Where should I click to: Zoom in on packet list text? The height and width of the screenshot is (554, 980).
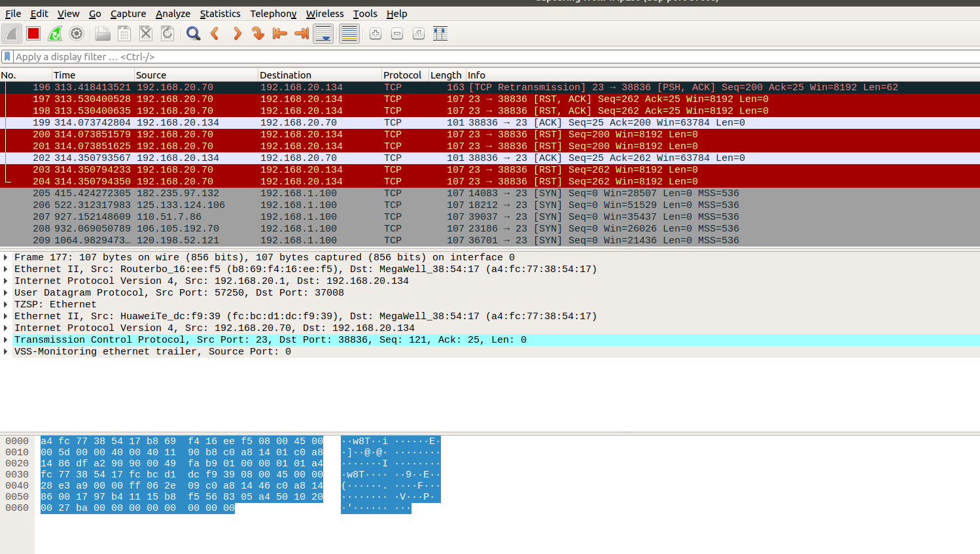(x=375, y=34)
